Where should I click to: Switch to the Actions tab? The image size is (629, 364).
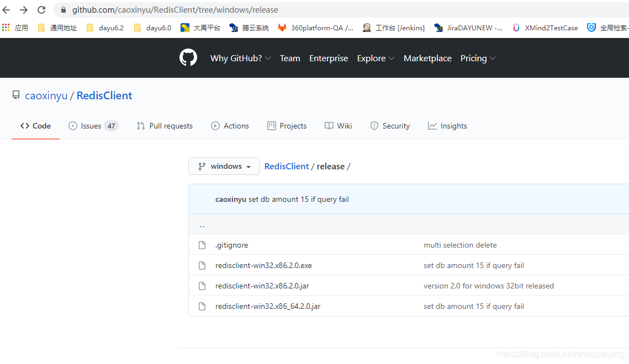[x=230, y=126]
